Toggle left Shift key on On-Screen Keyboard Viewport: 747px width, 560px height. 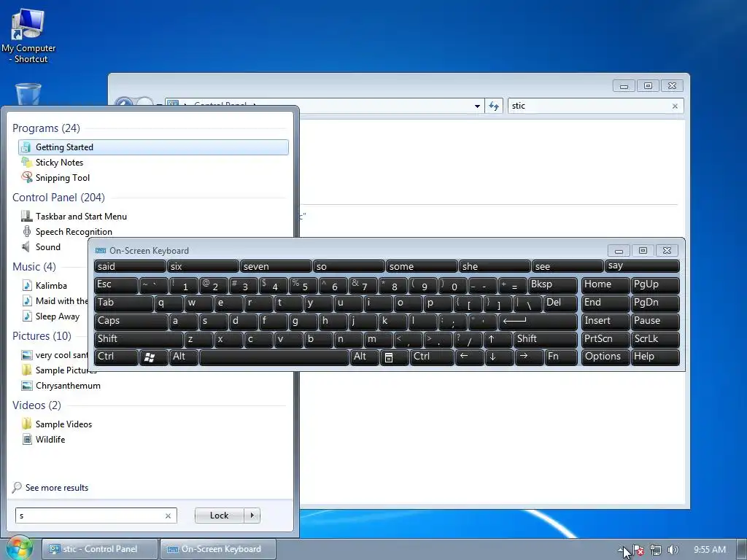tap(139, 339)
